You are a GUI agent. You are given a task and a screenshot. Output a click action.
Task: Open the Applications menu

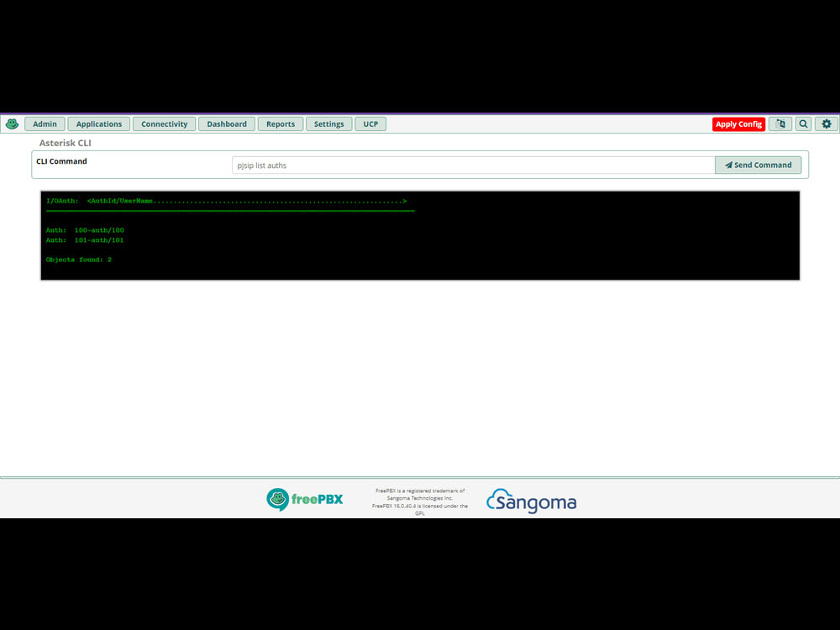pos(98,123)
